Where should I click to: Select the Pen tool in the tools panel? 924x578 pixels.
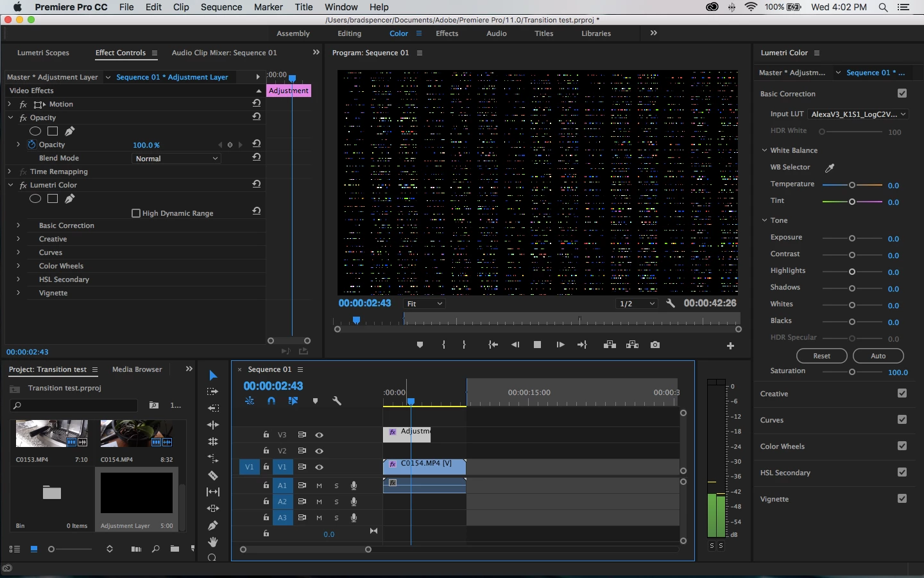213,525
